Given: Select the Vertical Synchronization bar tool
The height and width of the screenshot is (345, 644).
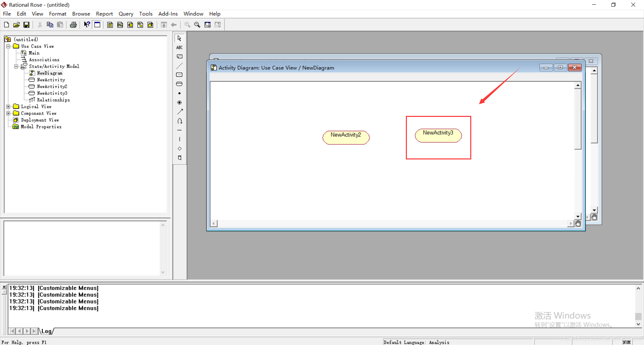Looking at the screenshot, I should tap(179, 139).
